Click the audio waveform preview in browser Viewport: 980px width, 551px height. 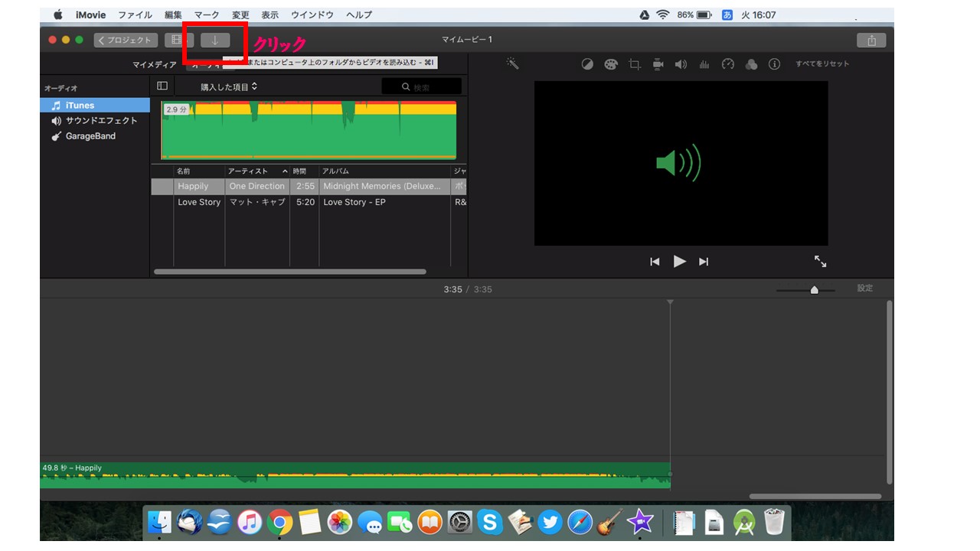click(x=309, y=130)
